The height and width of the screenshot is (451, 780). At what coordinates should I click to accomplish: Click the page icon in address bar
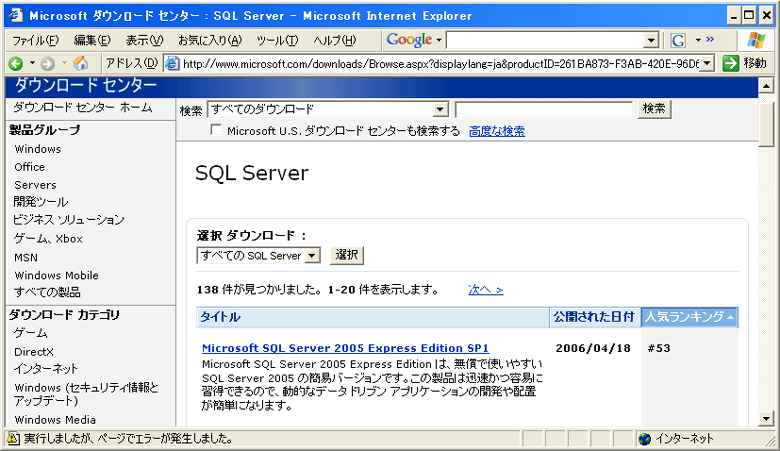pyautogui.click(x=172, y=63)
